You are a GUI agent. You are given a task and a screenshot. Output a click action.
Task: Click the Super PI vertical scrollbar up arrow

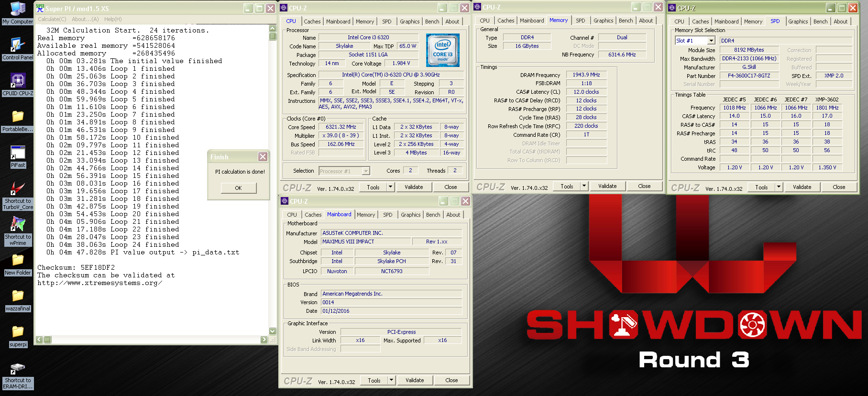click(x=273, y=29)
